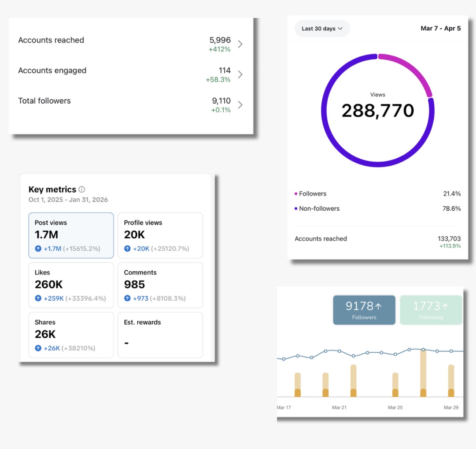Click the +113.9% change value
This screenshot has width=476, height=449.
coord(450,246)
